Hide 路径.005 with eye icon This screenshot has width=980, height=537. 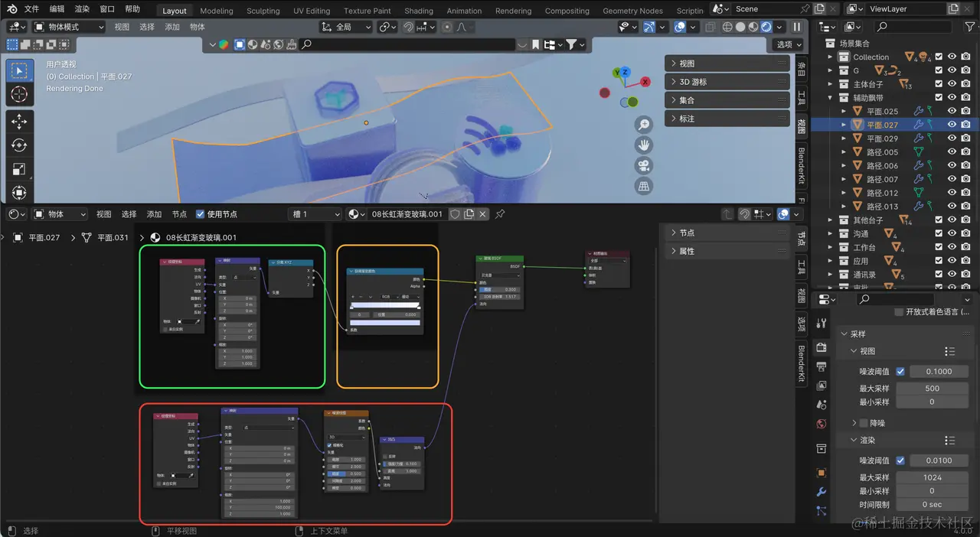952,152
